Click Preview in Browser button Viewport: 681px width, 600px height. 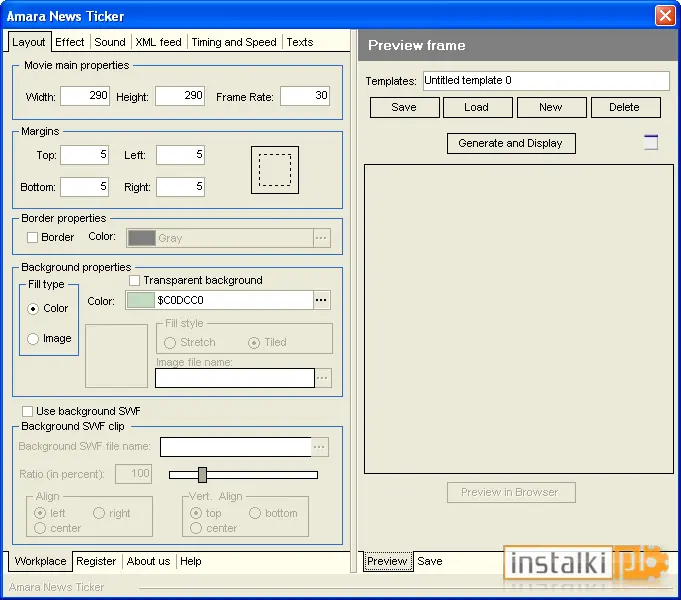coord(511,492)
